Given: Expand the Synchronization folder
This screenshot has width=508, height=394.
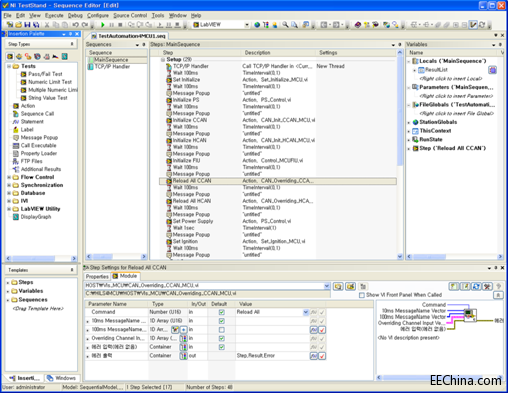Looking at the screenshot, I should (x=9, y=185).
